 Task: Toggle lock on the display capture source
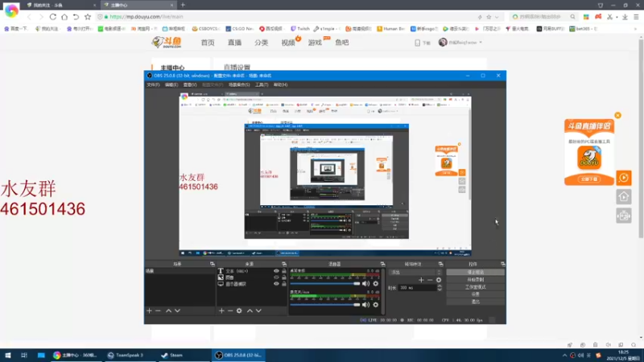(x=284, y=284)
